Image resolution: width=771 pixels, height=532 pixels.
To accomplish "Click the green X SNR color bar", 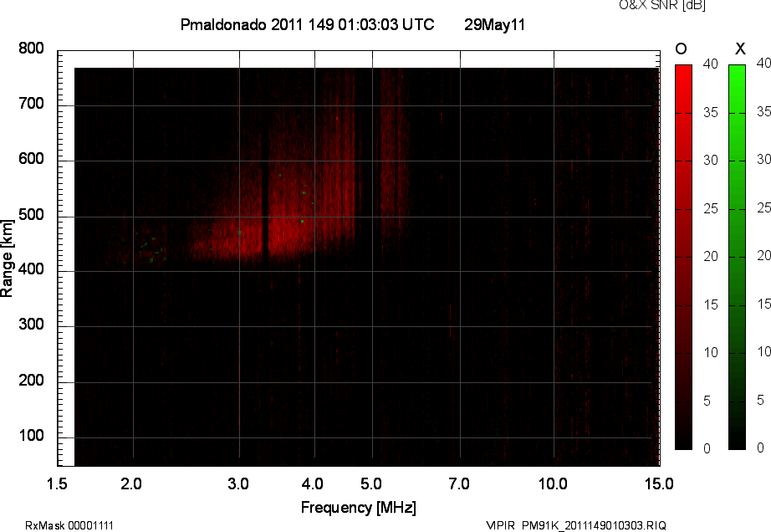I will (737, 257).
